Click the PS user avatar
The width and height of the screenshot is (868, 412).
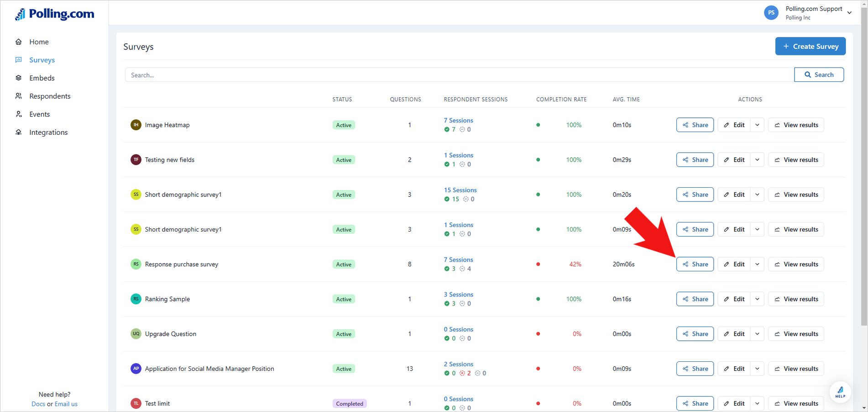pyautogui.click(x=771, y=13)
